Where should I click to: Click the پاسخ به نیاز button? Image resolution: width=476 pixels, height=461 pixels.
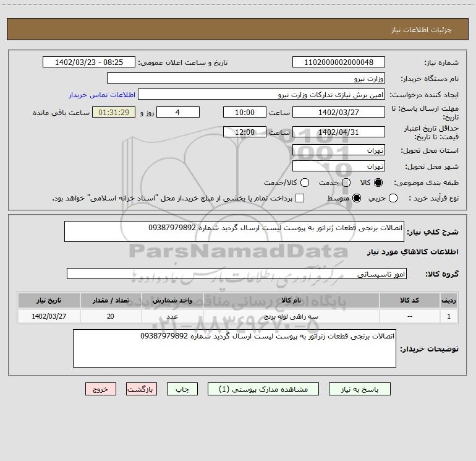click(x=360, y=389)
